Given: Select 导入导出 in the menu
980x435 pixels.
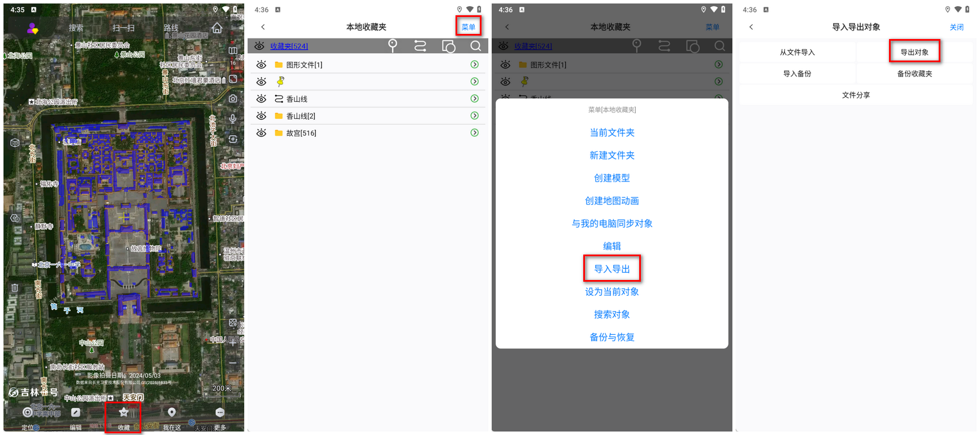Looking at the screenshot, I should [612, 269].
